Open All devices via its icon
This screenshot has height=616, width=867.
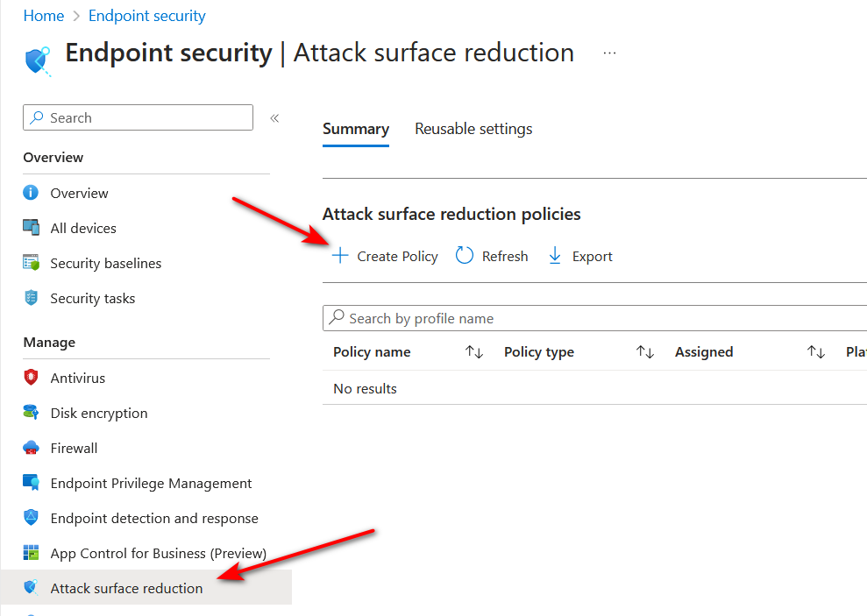click(31, 228)
